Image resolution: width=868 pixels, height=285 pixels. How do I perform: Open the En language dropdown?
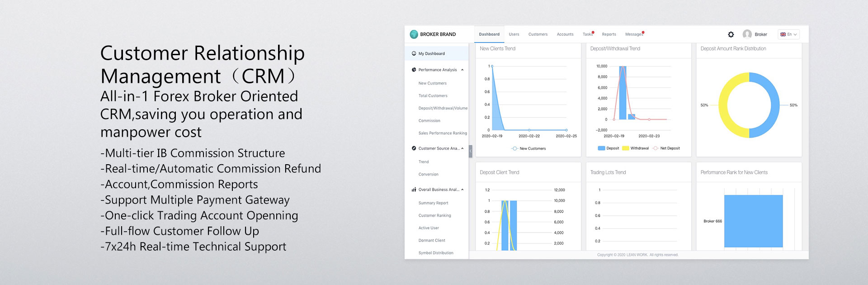pyautogui.click(x=789, y=34)
